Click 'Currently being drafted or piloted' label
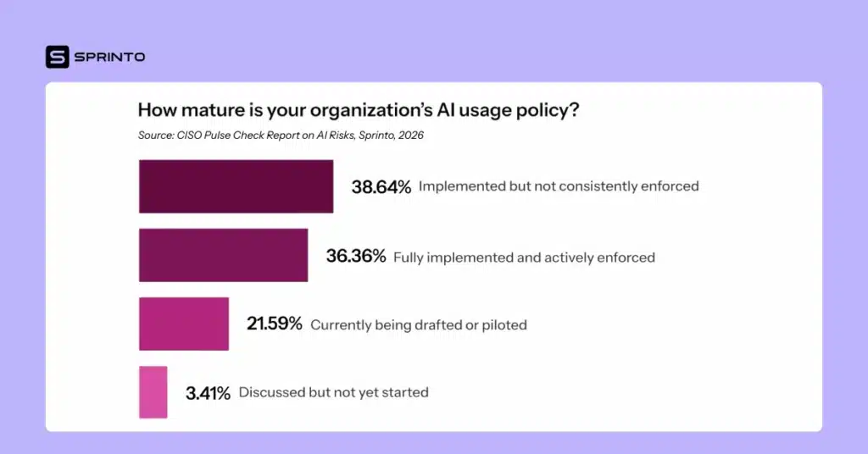This screenshot has width=868, height=454. pos(419,325)
